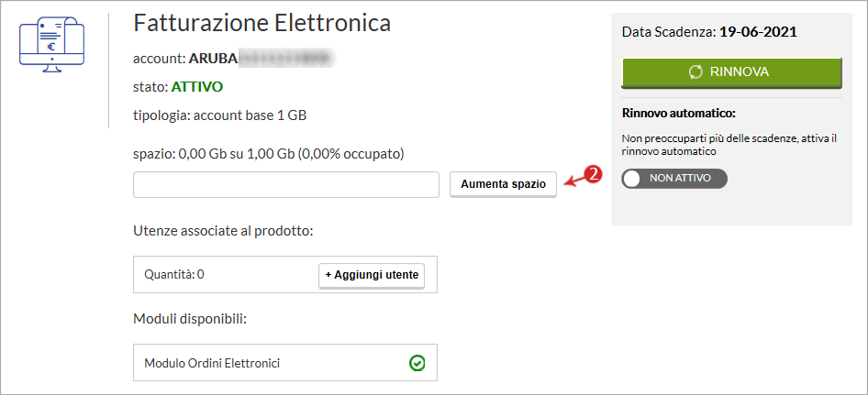868x395 pixels.
Task: Click the expiry date 19-06-2021
Action: (x=759, y=32)
